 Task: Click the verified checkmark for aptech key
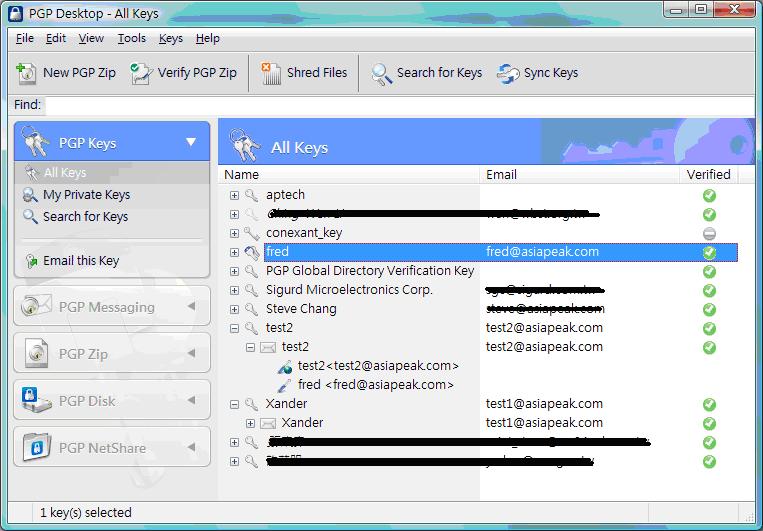click(709, 195)
